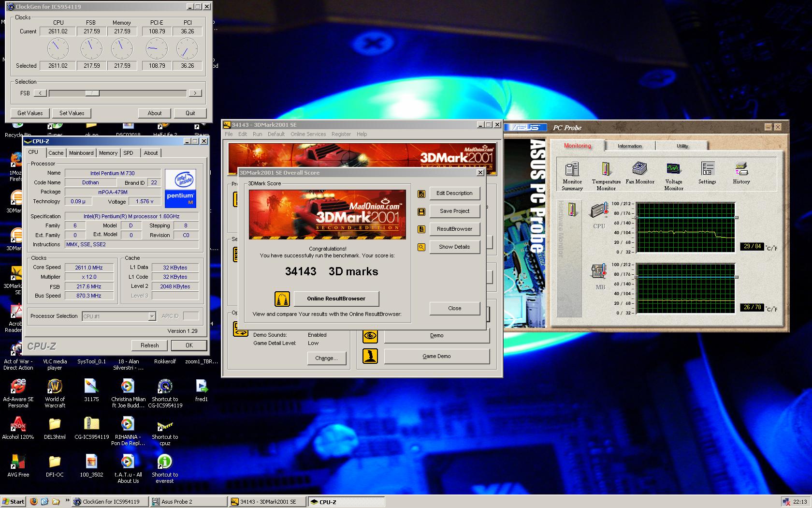This screenshot has height=508, width=812.
Task: Click Game Demo button in 3DMark
Action: pyautogui.click(x=436, y=356)
